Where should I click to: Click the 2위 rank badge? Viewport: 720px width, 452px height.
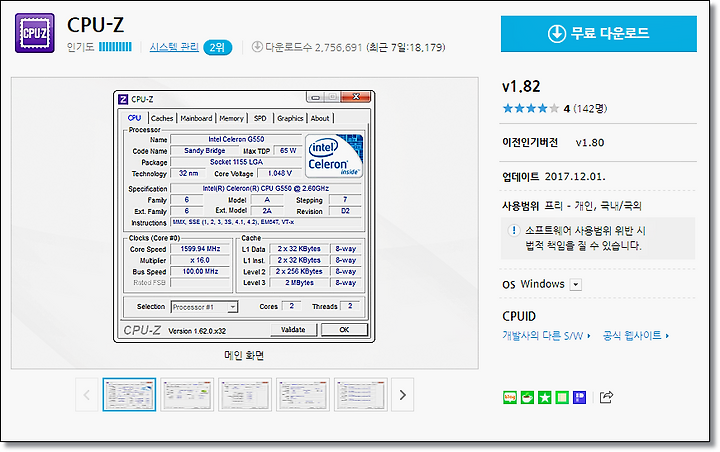pyautogui.click(x=217, y=47)
